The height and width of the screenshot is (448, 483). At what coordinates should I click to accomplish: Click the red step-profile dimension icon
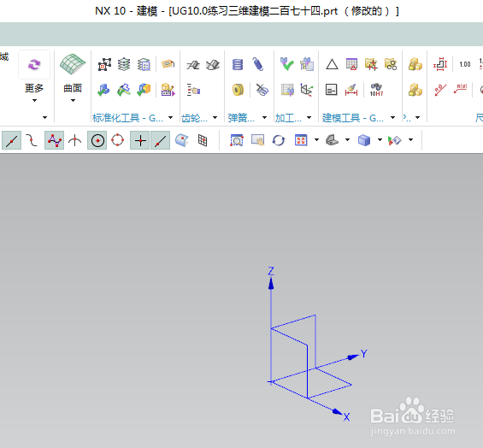(440, 64)
